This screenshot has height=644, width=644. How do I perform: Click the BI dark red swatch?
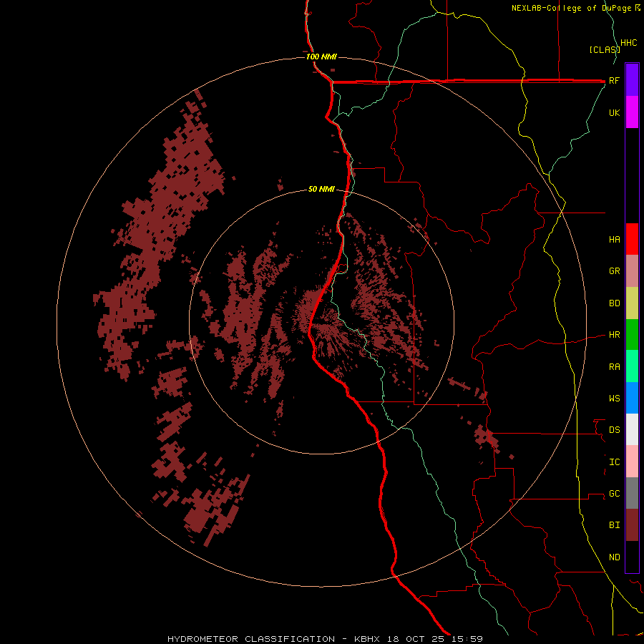632,525
